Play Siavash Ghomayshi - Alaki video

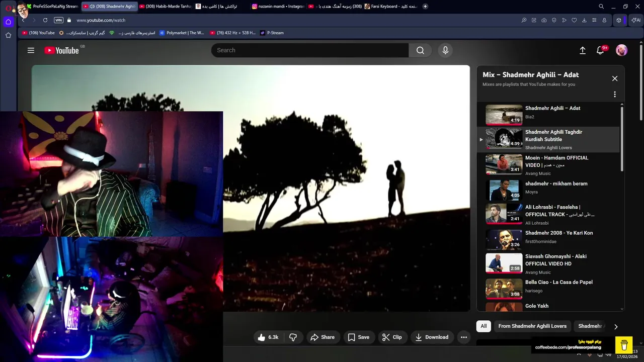point(548,263)
